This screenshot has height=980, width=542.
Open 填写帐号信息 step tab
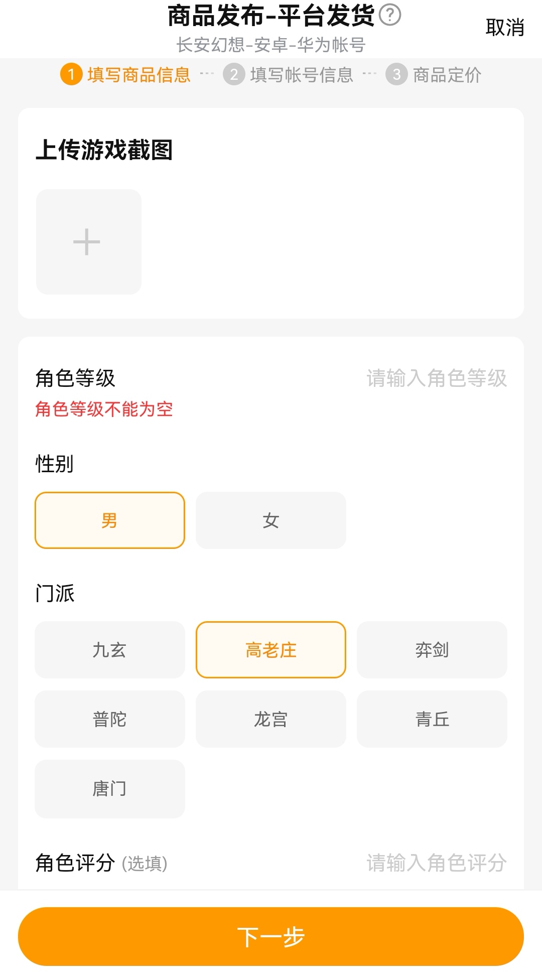(302, 75)
